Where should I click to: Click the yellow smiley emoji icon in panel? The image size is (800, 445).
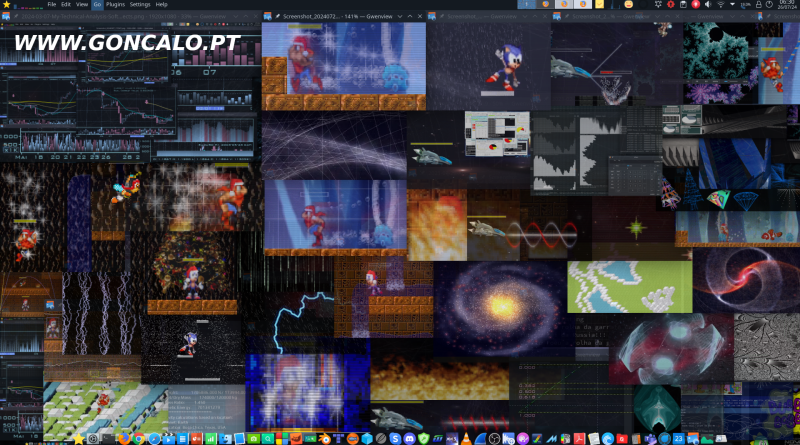click(x=628, y=5)
